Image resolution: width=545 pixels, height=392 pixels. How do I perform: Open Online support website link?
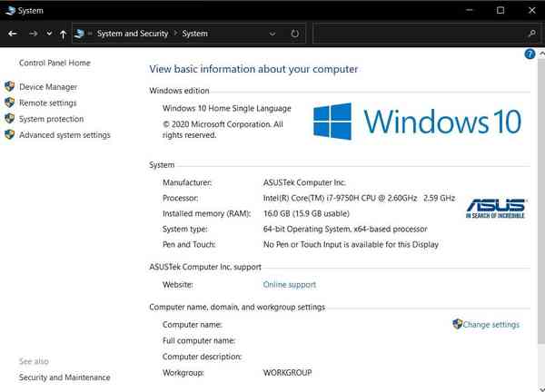(290, 285)
